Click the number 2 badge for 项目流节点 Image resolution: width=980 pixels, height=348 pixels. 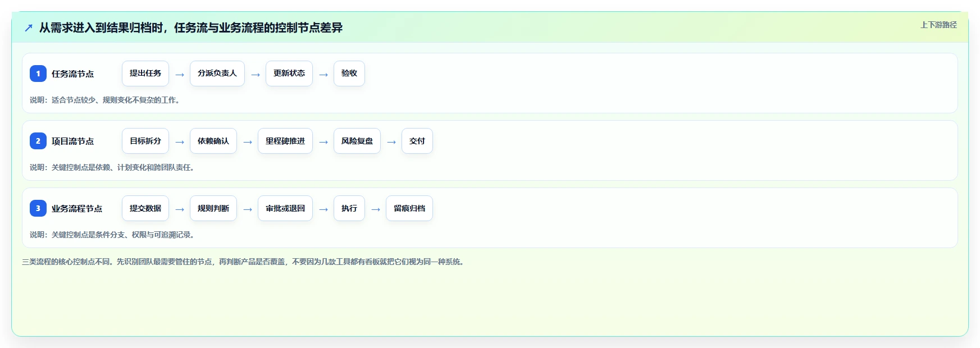click(38, 141)
